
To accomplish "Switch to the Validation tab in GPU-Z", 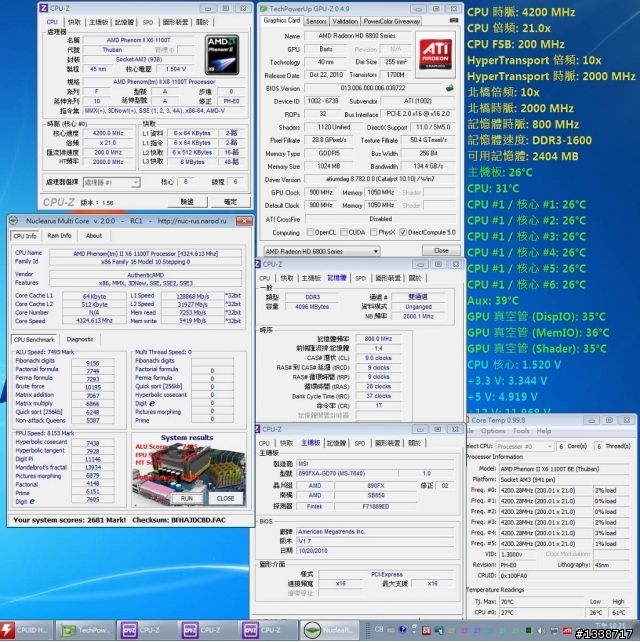I will tap(345, 21).
